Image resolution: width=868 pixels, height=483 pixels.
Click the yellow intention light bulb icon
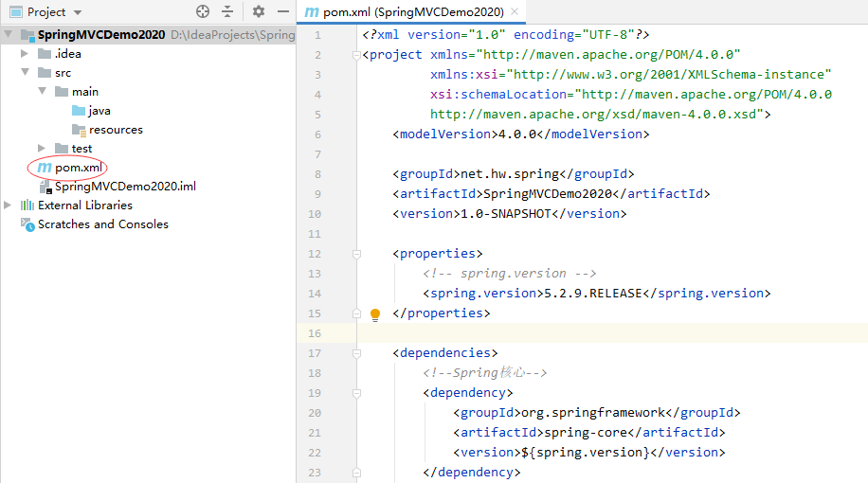[x=375, y=314]
